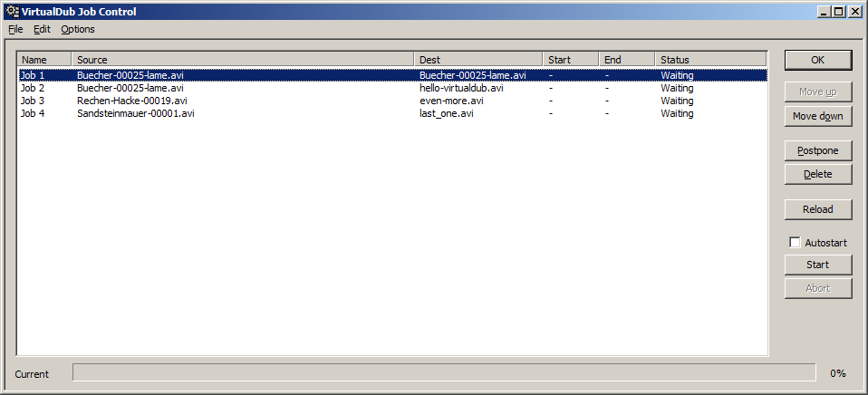Open the Edit menu
This screenshot has width=868, height=395.
[42, 29]
